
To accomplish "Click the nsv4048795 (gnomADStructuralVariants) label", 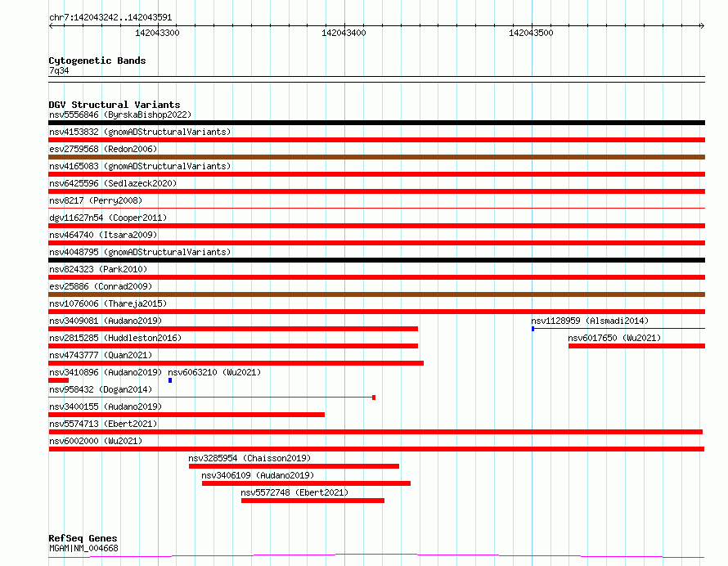I will 140,252.
